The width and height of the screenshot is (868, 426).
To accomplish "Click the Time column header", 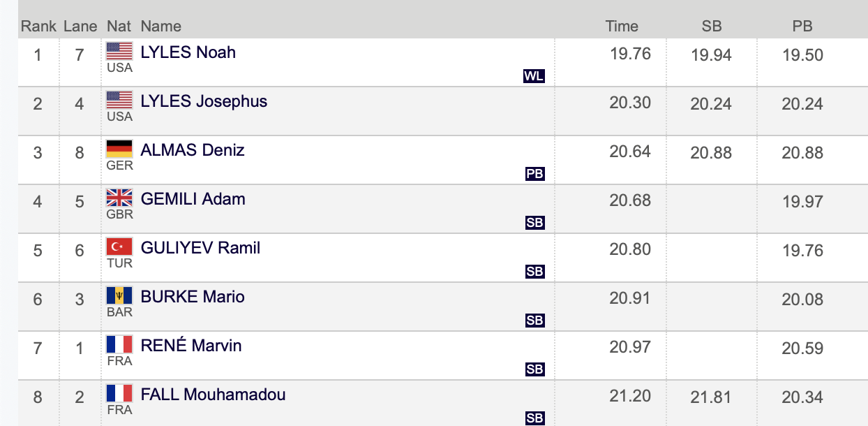I will pos(622,27).
